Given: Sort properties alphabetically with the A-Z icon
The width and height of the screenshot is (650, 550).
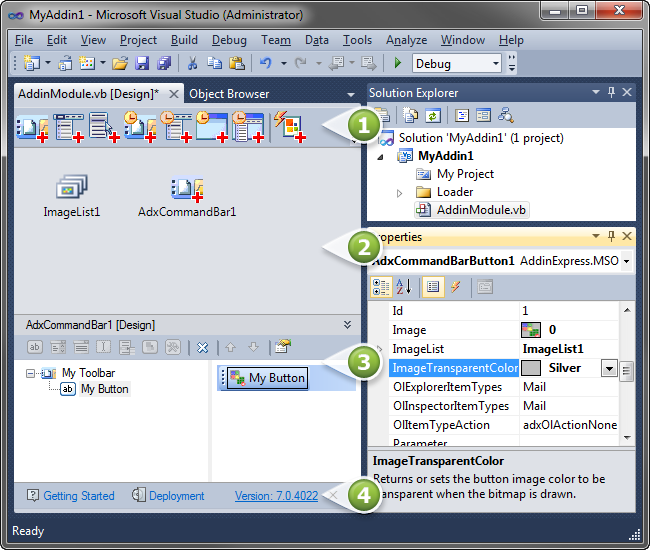Looking at the screenshot, I should (404, 287).
